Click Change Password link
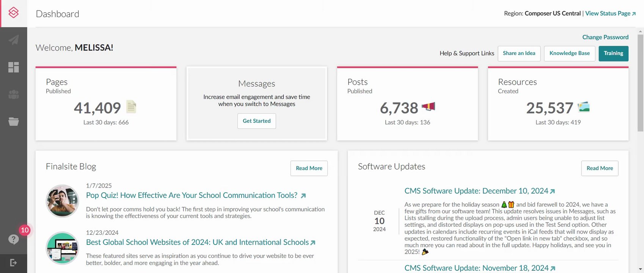Image resolution: width=644 pixels, height=273 pixels. [x=605, y=37]
